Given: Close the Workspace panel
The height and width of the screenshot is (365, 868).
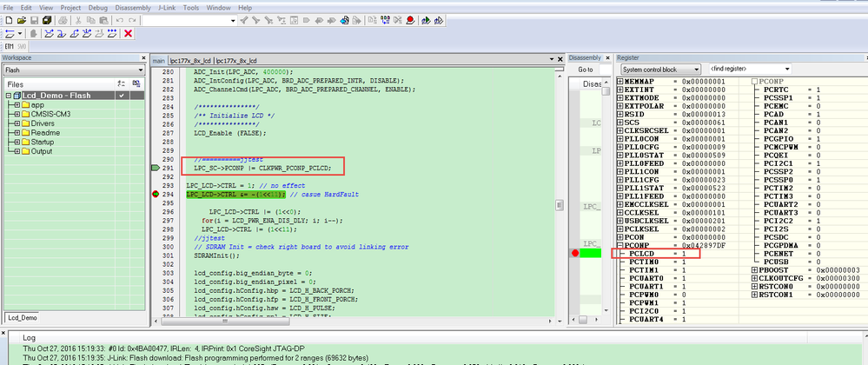Looking at the screenshot, I should click(142, 57).
